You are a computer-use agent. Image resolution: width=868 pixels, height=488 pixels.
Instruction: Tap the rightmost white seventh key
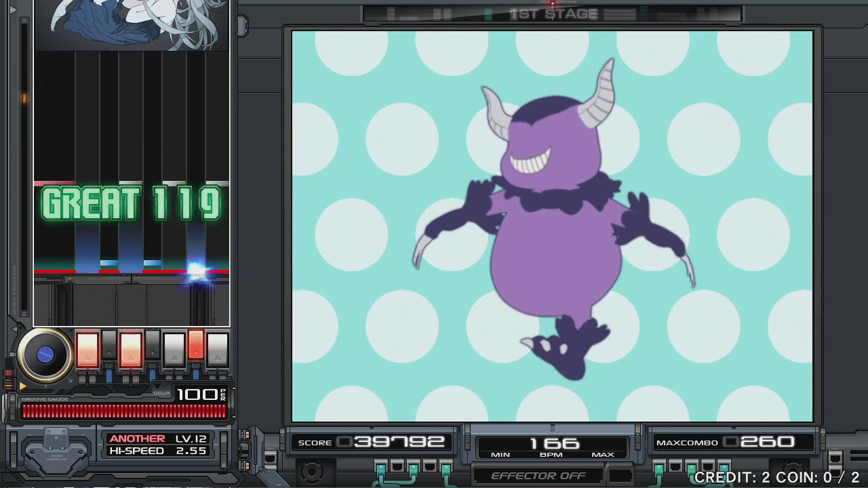(x=218, y=350)
